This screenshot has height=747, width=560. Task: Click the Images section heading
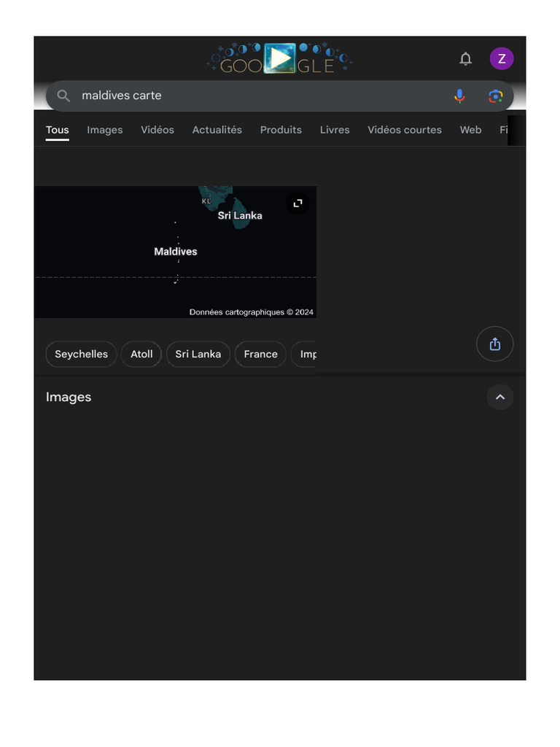[69, 397]
